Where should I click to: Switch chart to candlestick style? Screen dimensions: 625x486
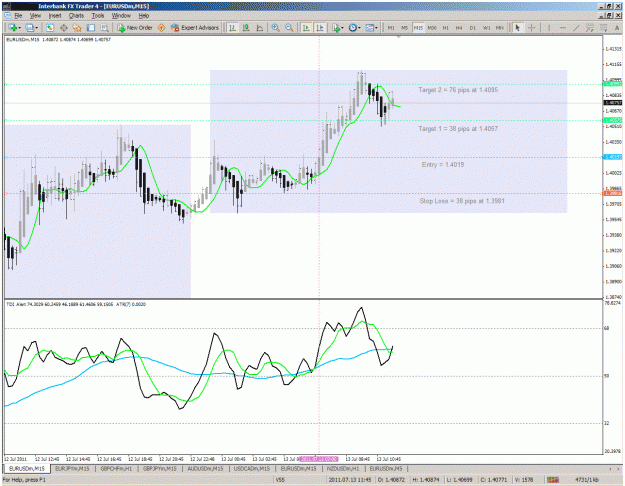[246, 28]
